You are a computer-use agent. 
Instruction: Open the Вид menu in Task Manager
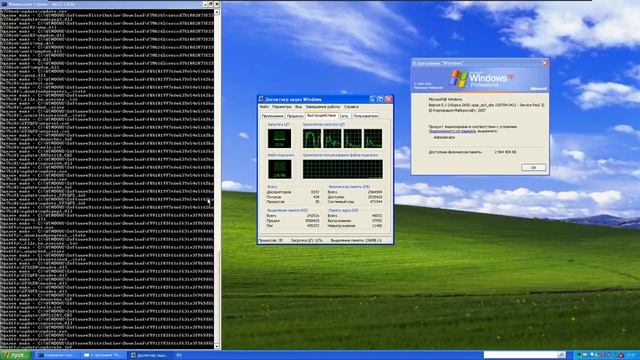[x=298, y=107]
